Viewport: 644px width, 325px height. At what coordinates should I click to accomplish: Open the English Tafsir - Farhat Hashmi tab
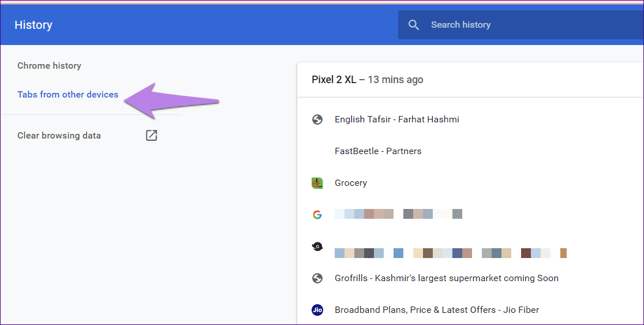pos(397,119)
